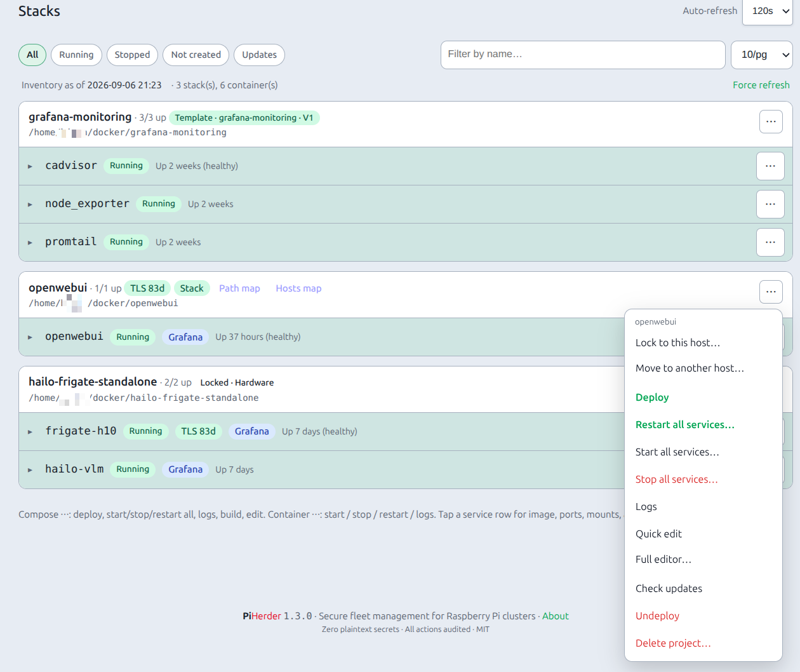The width and height of the screenshot is (800, 672).
Task: Click the Locked · Hardware label
Action: click(237, 382)
